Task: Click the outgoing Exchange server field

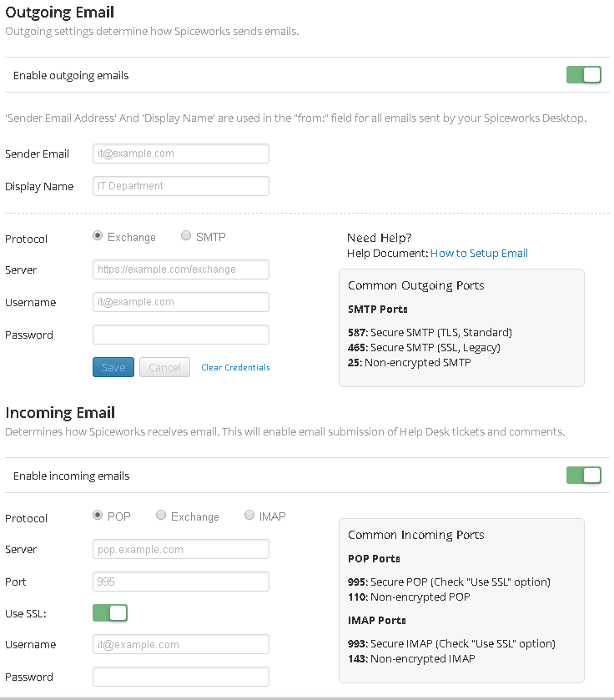Action: (180, 269)
